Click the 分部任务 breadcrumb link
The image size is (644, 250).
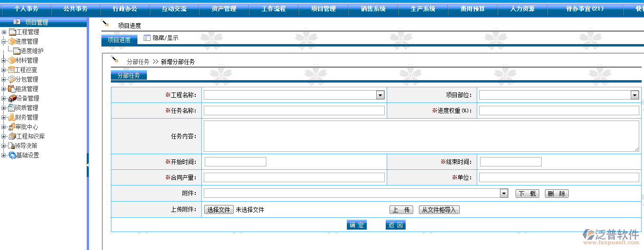click(x=138, y=62)
